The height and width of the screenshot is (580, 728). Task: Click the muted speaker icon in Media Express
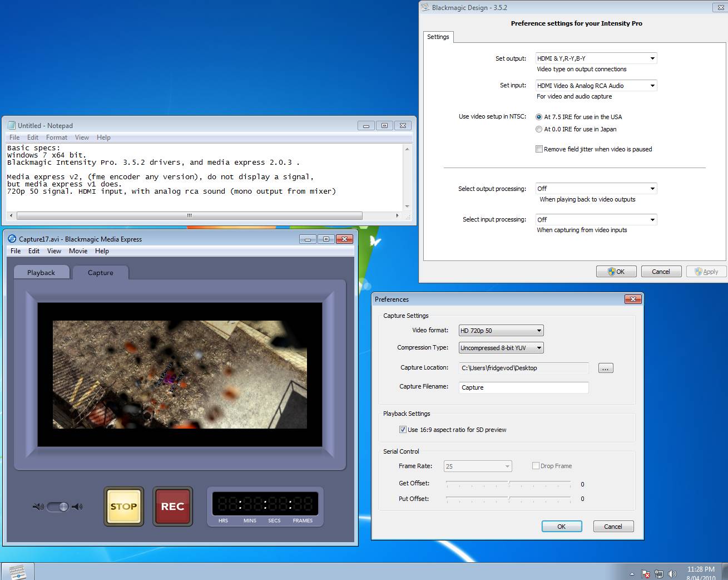coord(38,507)
